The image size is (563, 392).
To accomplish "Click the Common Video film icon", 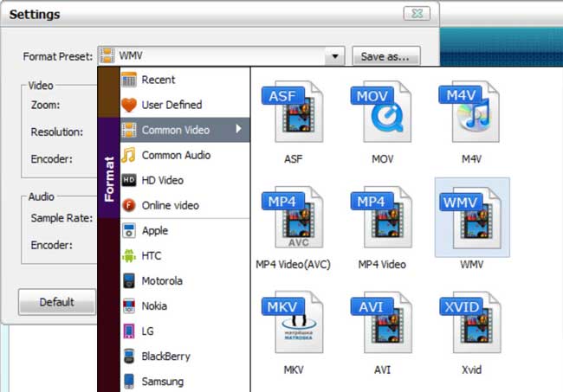I will click(129, 130).
